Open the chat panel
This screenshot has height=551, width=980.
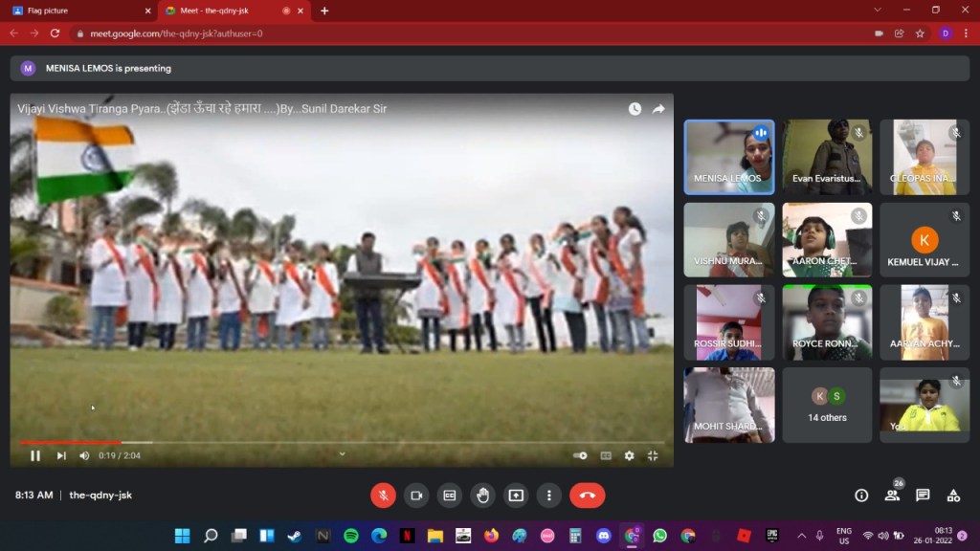[x=923, y=495]
